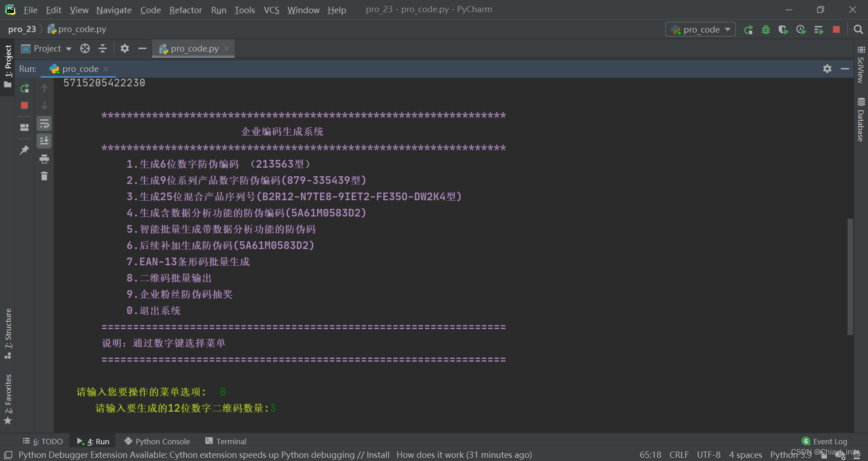Click the CRLF line separator status
The image size is (868, 461).
pyautogui.click(x=679, y=455)
